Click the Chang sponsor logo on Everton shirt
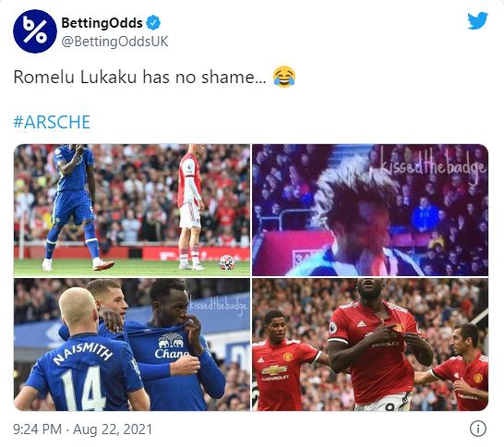504x447 pixels. coord(171,346)
